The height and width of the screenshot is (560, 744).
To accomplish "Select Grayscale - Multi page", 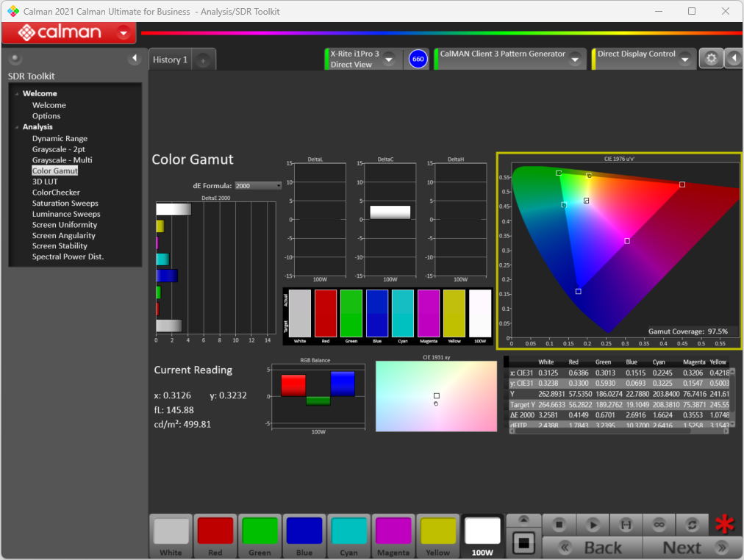I will coord(62,160).
